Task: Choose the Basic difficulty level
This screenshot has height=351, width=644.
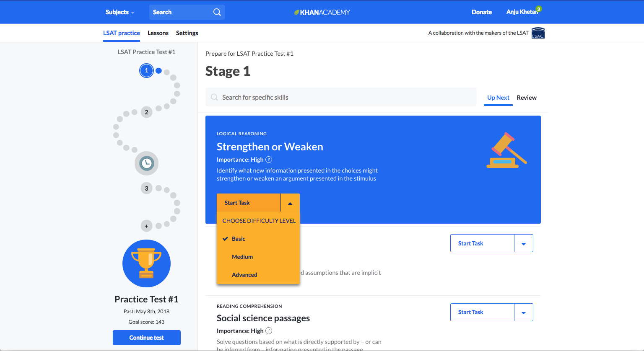Action: click(258, 239)
